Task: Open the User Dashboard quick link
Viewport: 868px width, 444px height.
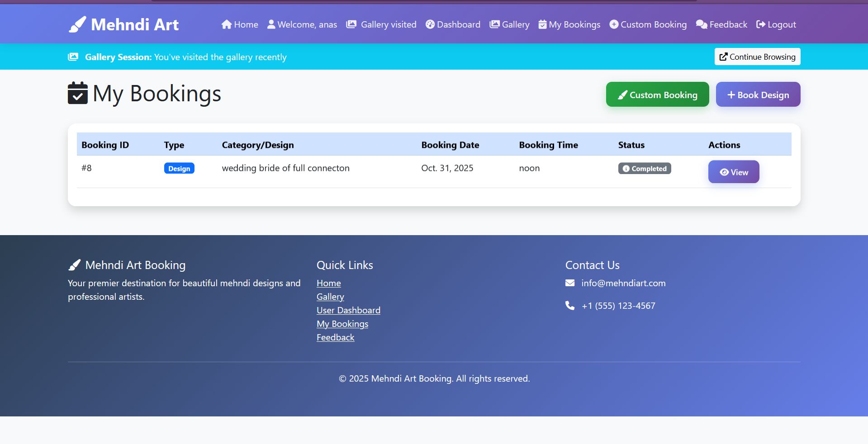Action: 348,310
